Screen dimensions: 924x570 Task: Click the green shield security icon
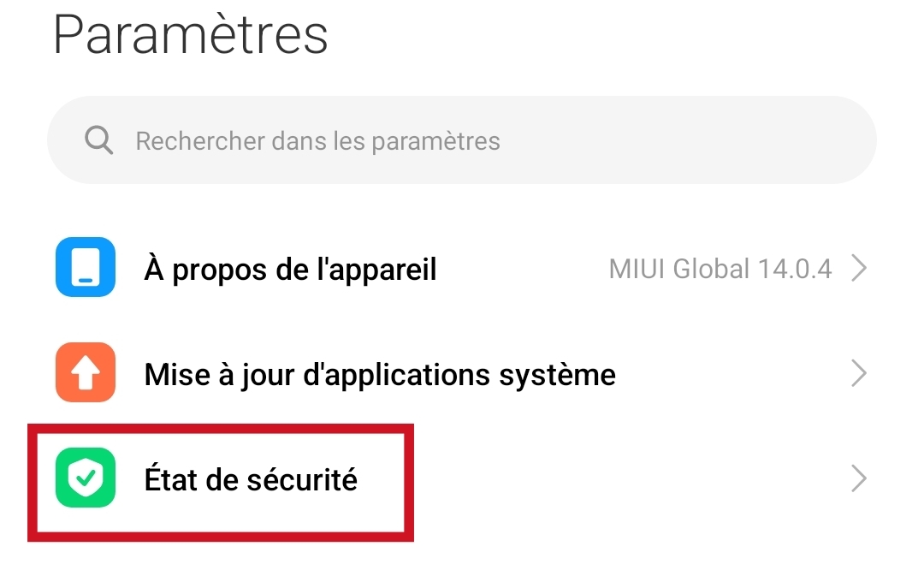pyautogui.click(x=85, y=478)
